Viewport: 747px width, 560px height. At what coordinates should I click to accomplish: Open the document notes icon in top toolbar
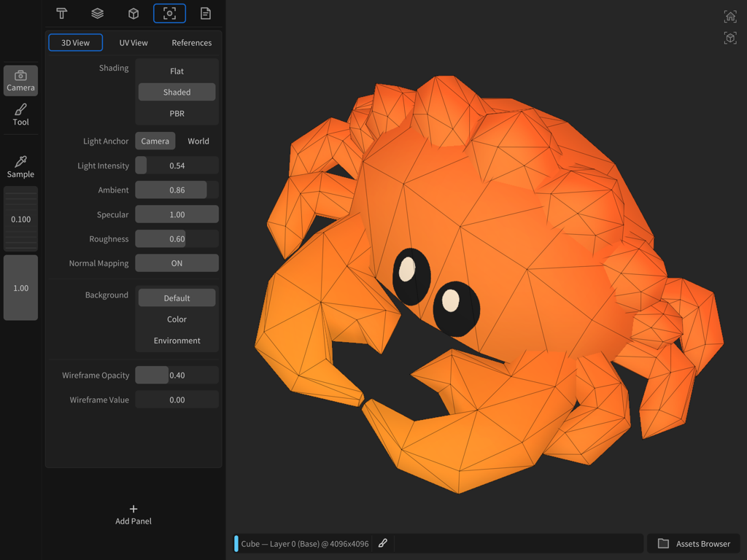point(205,13)
